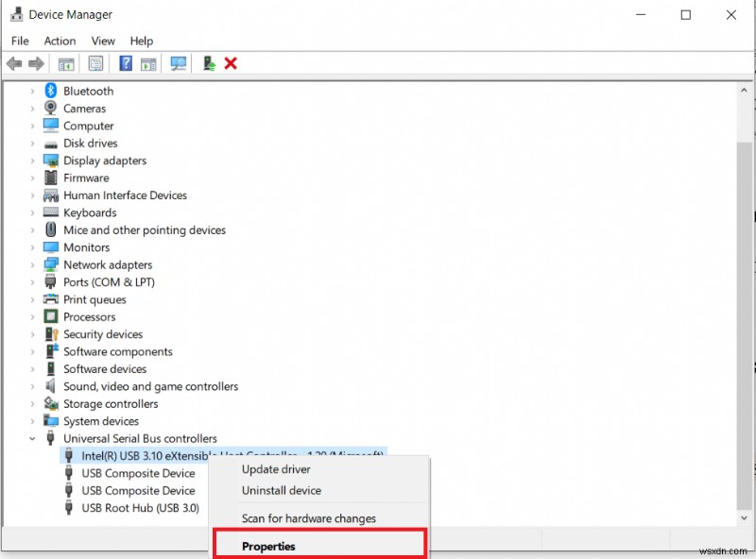Screen dimensions: 756x559
Task: Select the first USB Composite Device
Action: (x=138, y=473)
